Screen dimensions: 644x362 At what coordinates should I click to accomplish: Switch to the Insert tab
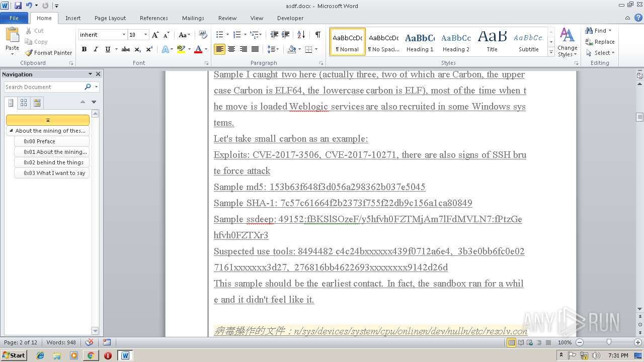(73, 18)
